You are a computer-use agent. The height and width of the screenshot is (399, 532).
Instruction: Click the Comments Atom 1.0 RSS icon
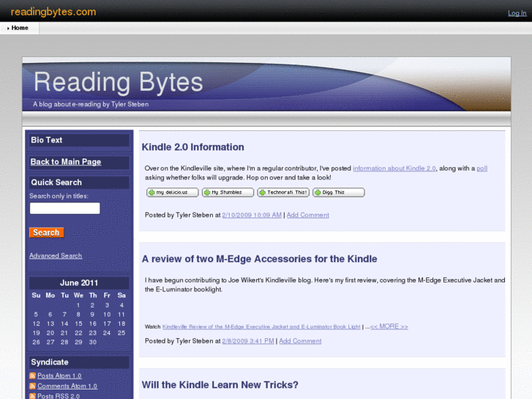tap(33, 386)
